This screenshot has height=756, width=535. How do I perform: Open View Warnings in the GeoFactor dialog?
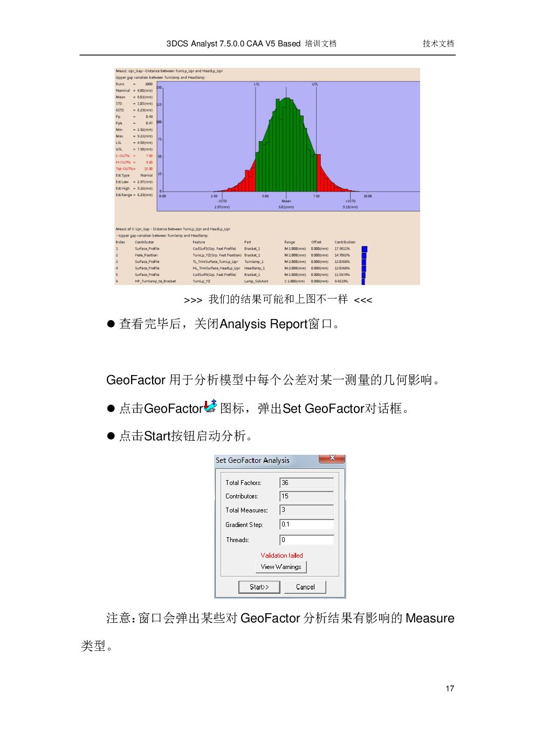281,567
